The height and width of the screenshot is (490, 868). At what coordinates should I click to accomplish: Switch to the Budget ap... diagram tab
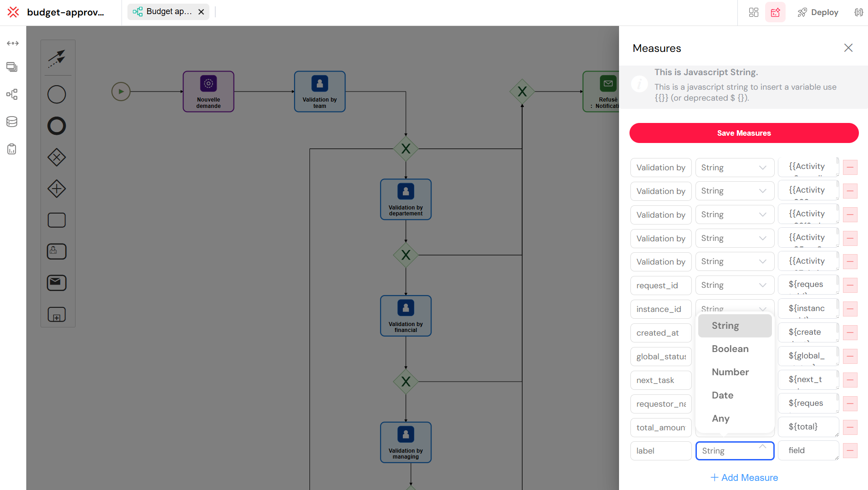166,11
